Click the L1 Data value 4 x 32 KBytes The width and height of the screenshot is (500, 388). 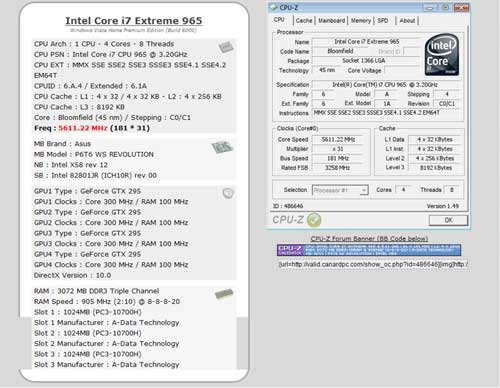(435, 139)
